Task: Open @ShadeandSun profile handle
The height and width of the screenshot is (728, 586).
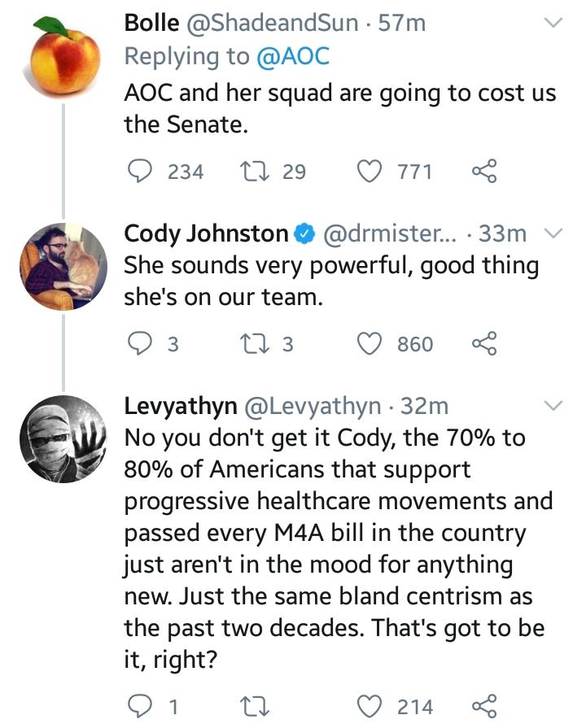Action: coord(273,23)
